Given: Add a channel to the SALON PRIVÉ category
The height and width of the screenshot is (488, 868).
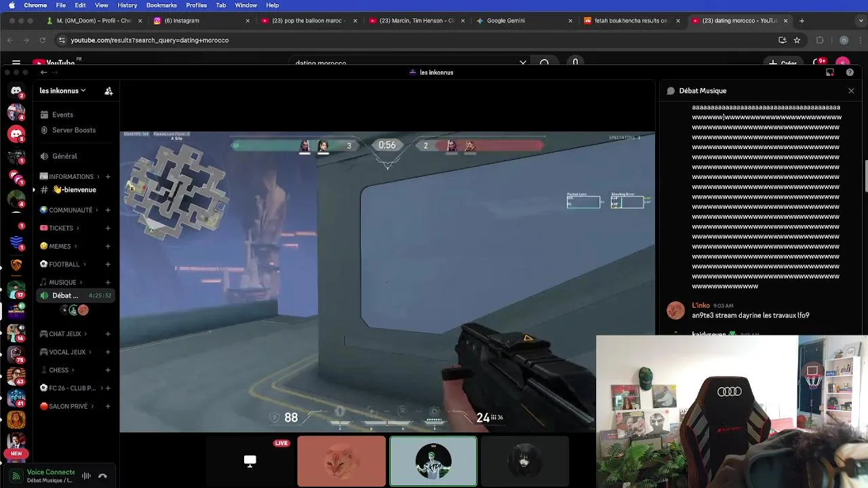Looking at the screenshot, I should tap(108, 407).
